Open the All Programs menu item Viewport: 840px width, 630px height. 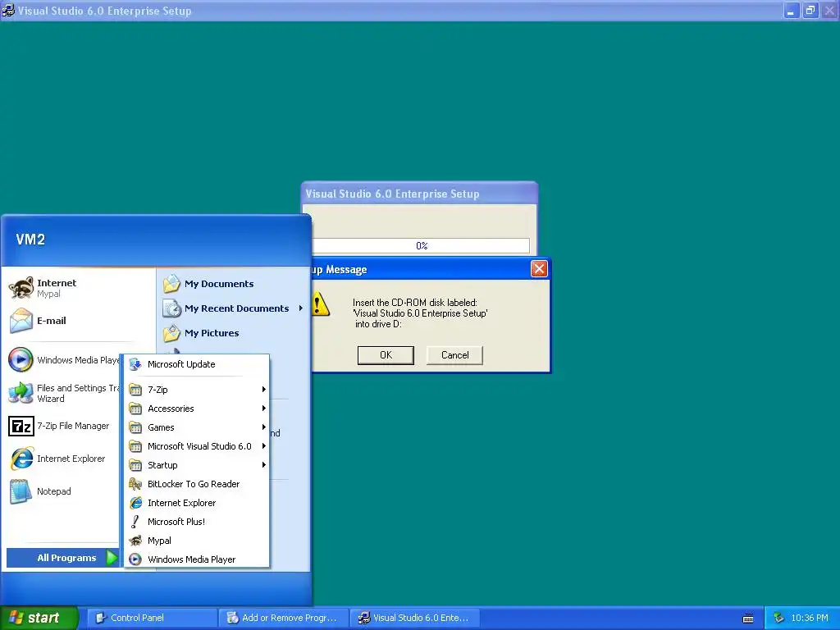click(62, 558)
